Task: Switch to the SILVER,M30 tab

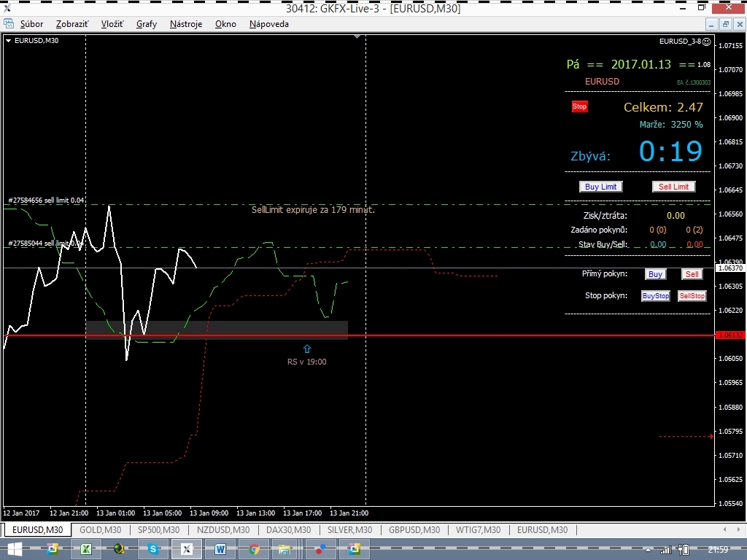Action: (x=349, y=529)
